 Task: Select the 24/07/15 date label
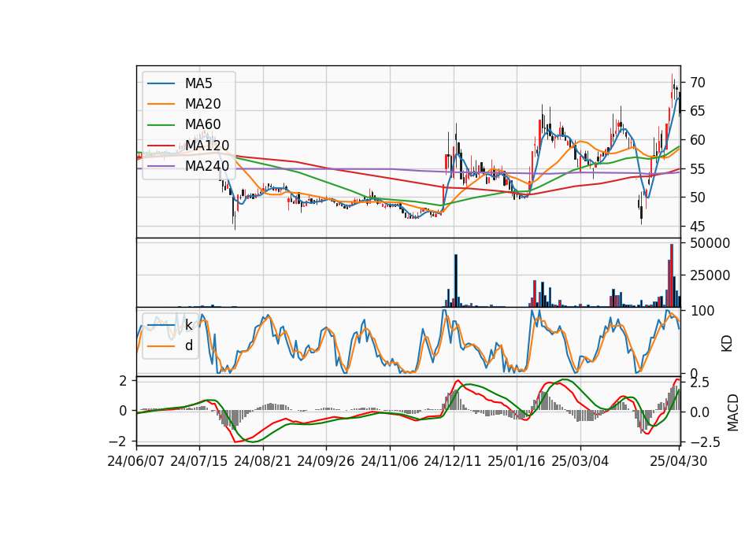coord(199,462)
